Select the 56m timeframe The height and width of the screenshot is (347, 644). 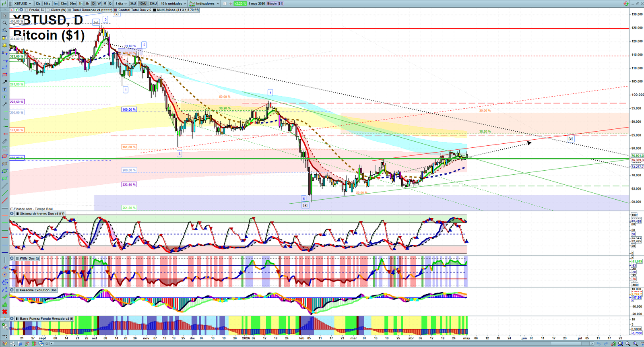coord(72,4)
